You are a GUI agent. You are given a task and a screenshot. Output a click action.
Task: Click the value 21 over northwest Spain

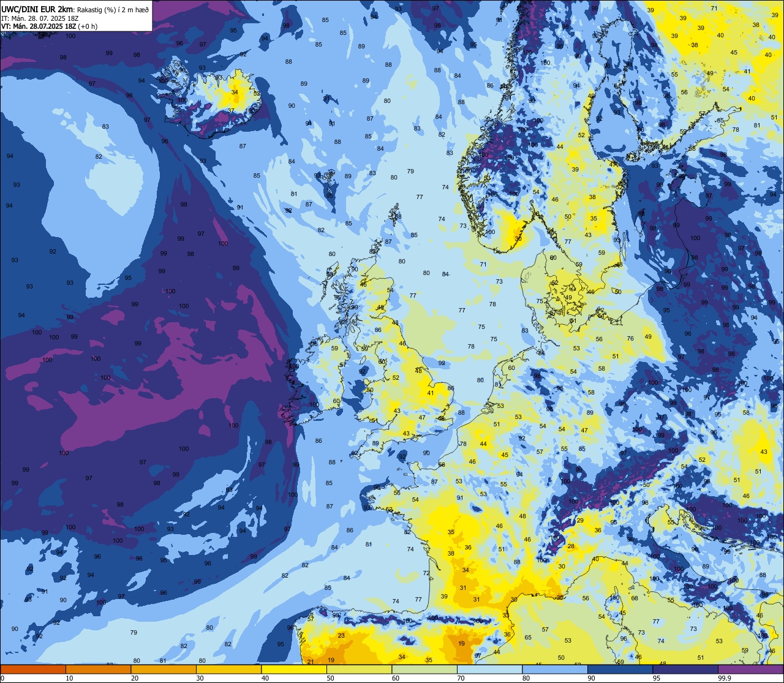pos(311,662)
